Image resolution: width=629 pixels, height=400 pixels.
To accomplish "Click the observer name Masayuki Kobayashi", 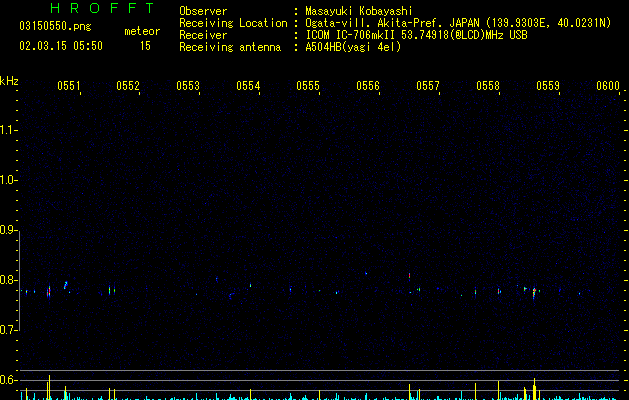I will [x=359, y=11].
